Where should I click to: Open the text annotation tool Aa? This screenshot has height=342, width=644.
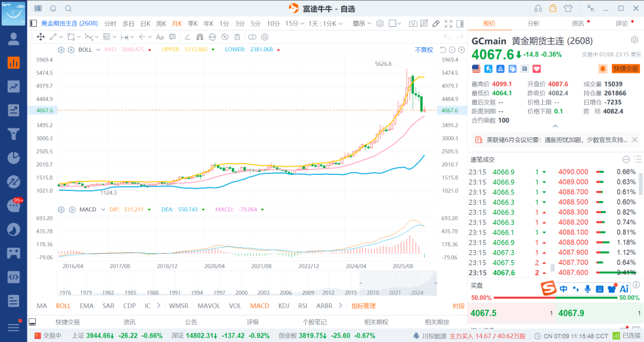160,37
